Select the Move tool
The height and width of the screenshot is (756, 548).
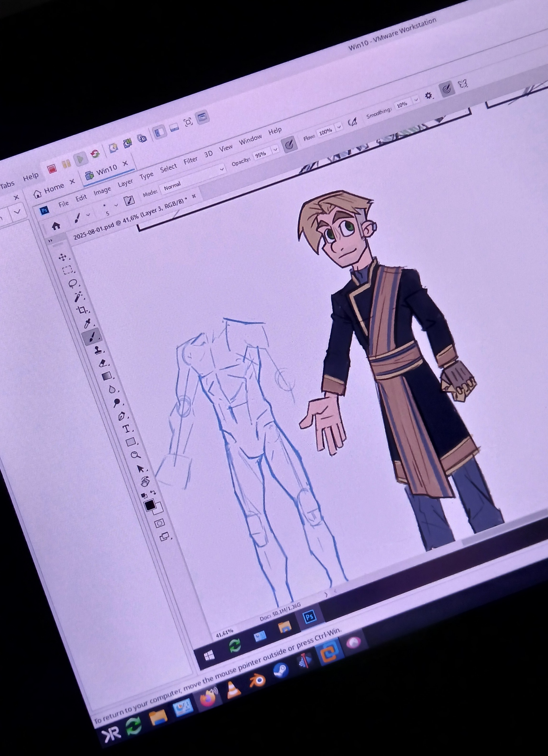[x=62, y=258]
